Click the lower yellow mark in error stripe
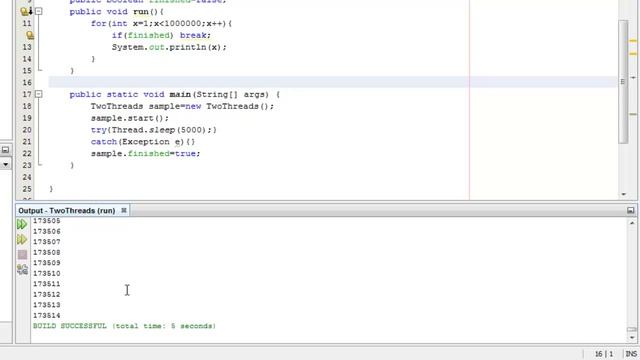Viewport: 640px width, 360px height. 633,114
